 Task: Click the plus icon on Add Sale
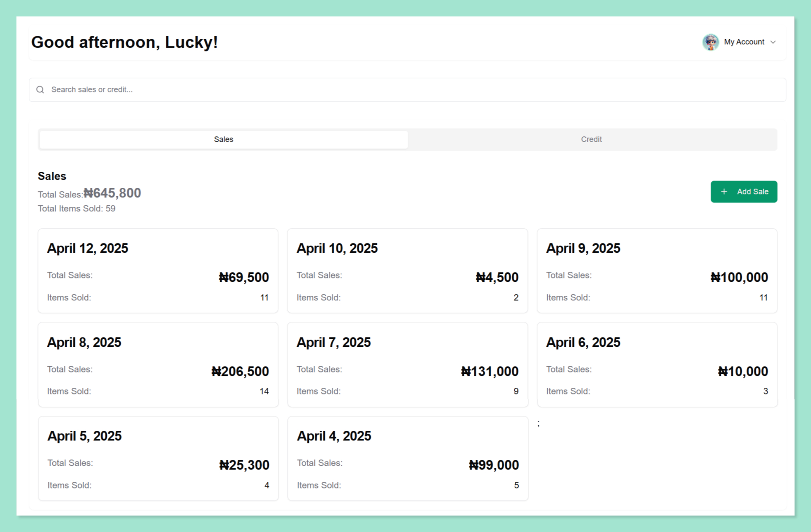[x=724, y=192]
